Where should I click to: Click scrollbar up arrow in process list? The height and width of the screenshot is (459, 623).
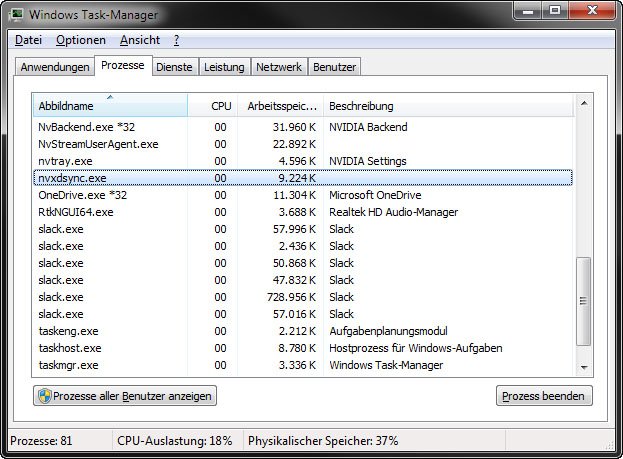pyautogui.click(x=584, y=103)
